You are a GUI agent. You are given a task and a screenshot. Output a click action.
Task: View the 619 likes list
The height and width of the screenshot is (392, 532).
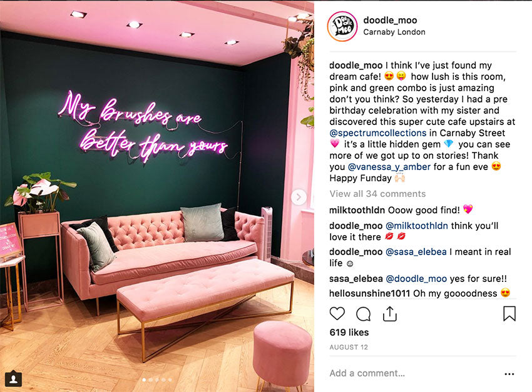click(x=349, y=333)
